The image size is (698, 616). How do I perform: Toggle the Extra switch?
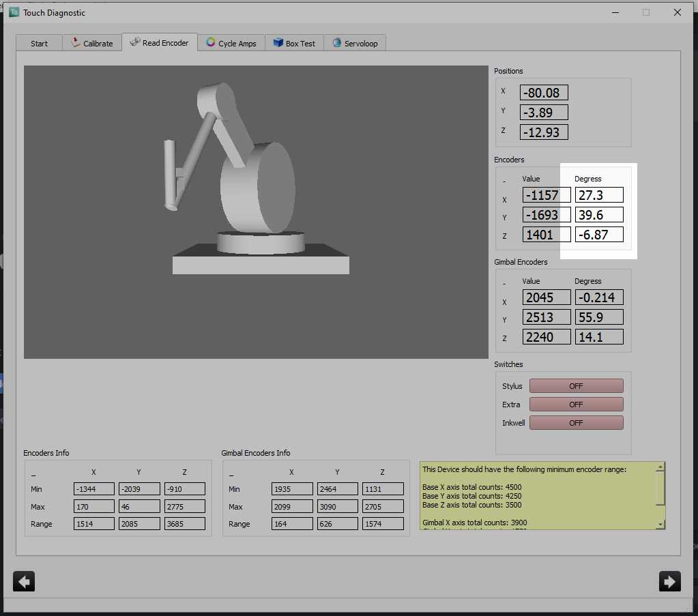tap(576, 404)
